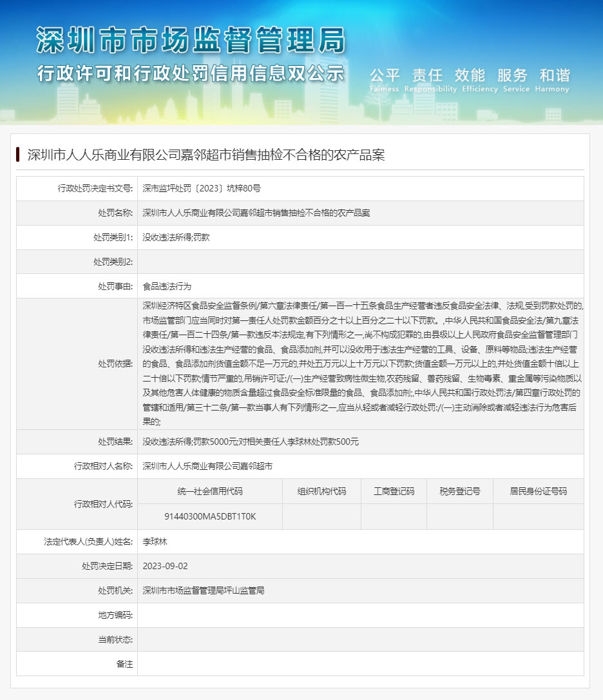Screen dimensions: 603x700
Task: Select the credit code 91440300MA5DBT1T0K
Action: pyautogui.click(x=210, y=516)
